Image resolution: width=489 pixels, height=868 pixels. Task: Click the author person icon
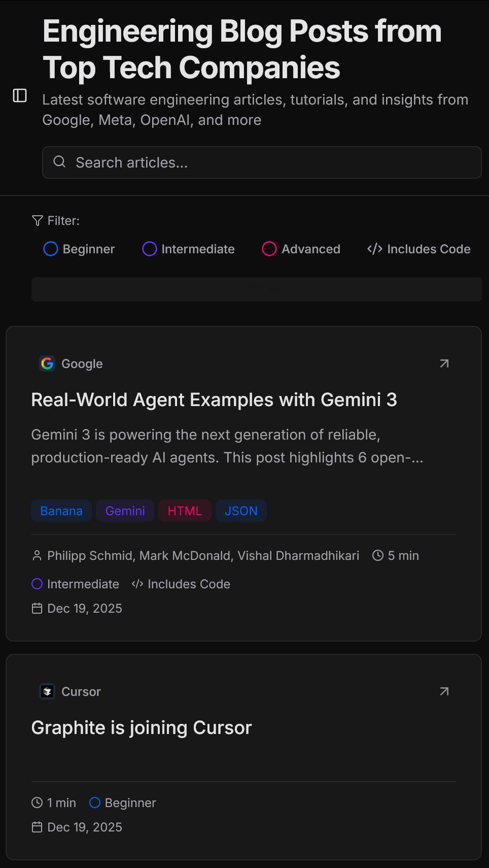[37, 555]
